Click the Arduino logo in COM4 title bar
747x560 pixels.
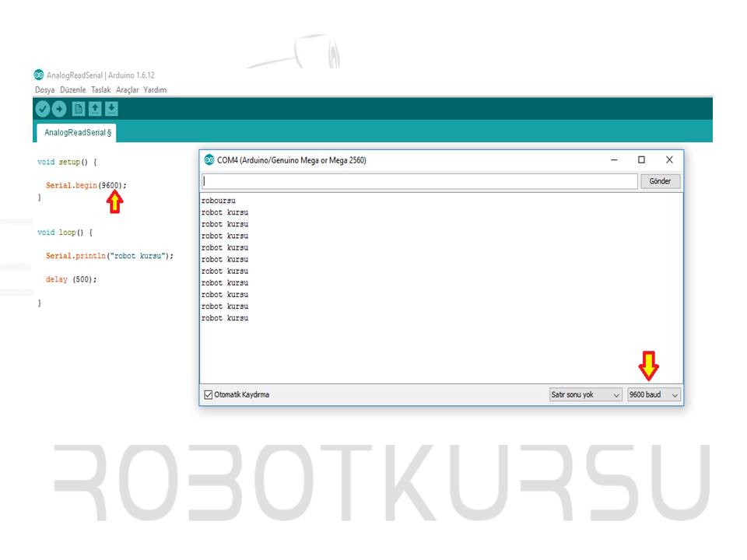click(209, 160)
